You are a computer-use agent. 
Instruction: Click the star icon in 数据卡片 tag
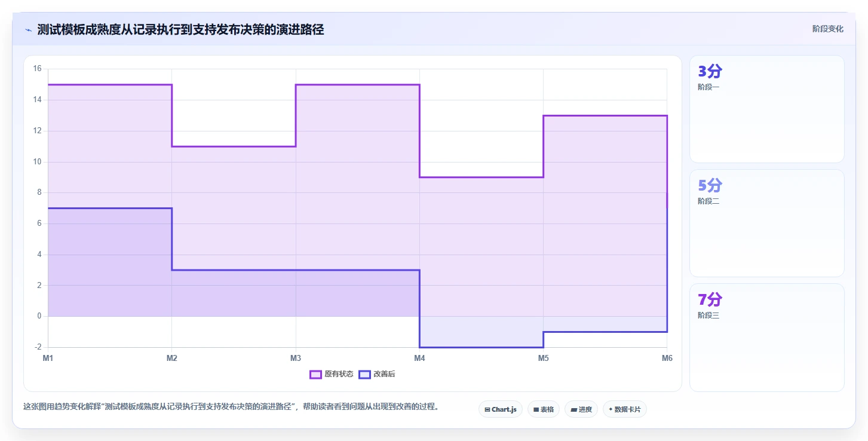tap(611, 409)
